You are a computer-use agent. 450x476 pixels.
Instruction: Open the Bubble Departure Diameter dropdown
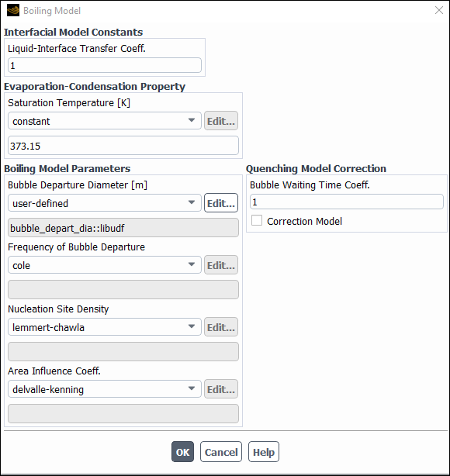point(105,203)
